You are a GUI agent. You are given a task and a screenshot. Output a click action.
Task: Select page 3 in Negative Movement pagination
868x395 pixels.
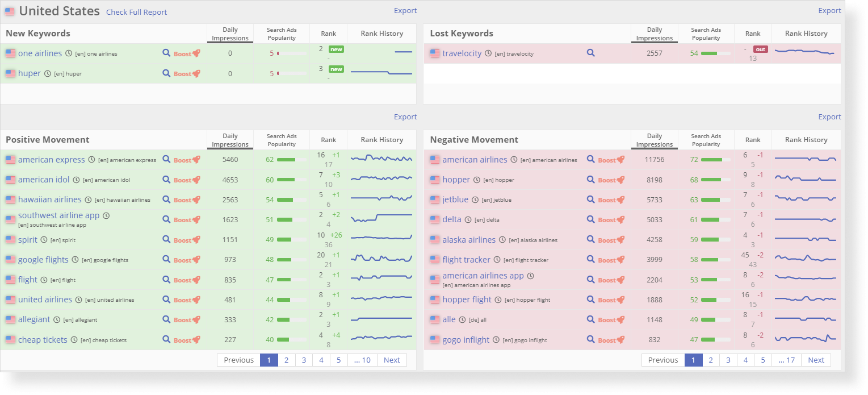(x=728, y=360)
